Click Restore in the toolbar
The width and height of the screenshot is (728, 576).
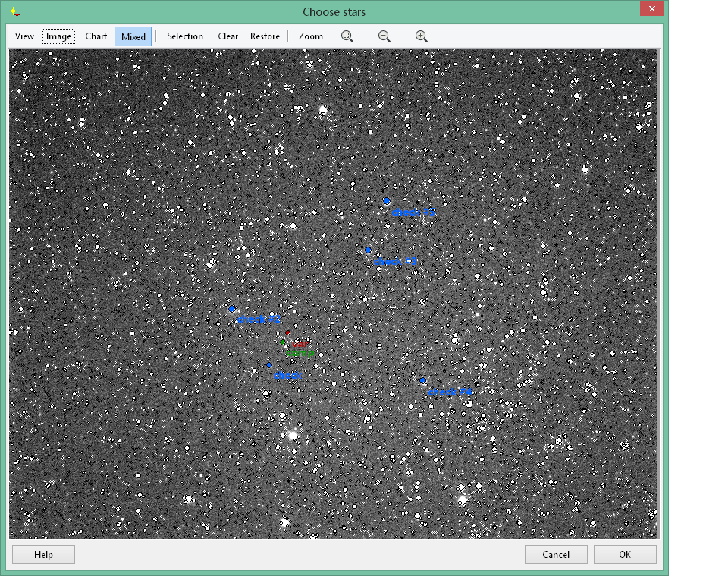point(265,36)
